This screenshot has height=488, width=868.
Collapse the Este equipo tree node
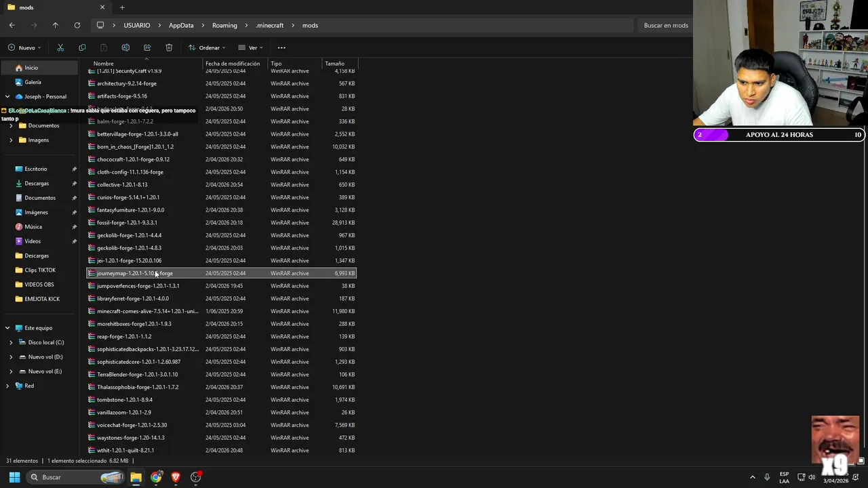coord(7,328)
